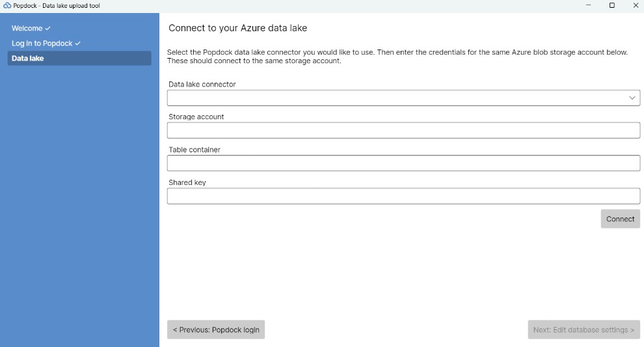644x347 pixels.
Task: Click the 'Table container' label text
Action: click(x=195, y=150)
